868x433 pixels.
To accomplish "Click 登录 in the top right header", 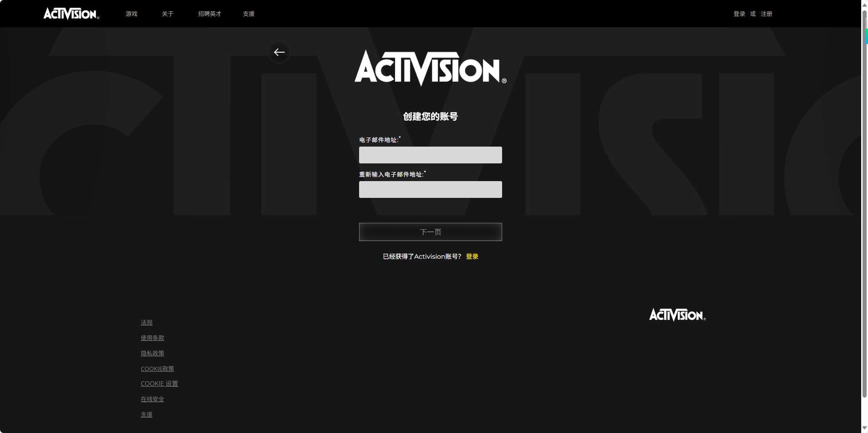I will point(739,14).
